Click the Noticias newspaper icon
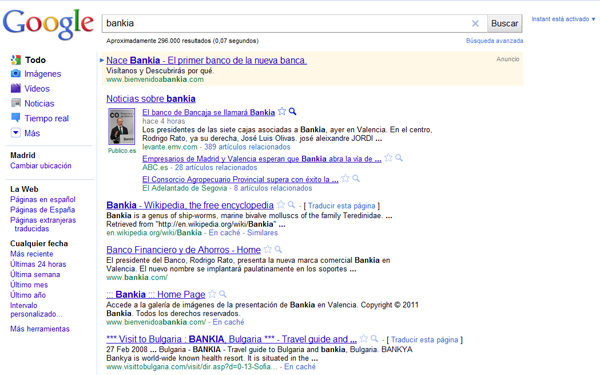 (16, 103)
